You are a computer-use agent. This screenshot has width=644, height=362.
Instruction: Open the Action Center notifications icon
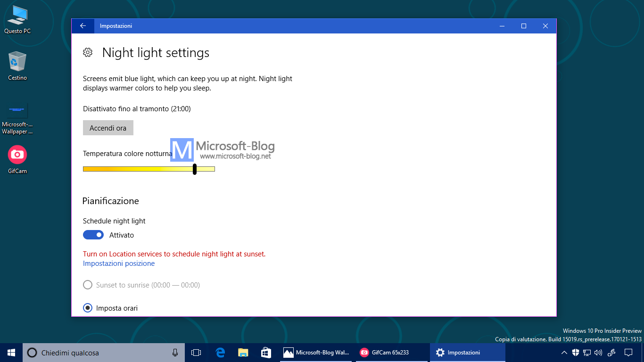coord(628,353)
